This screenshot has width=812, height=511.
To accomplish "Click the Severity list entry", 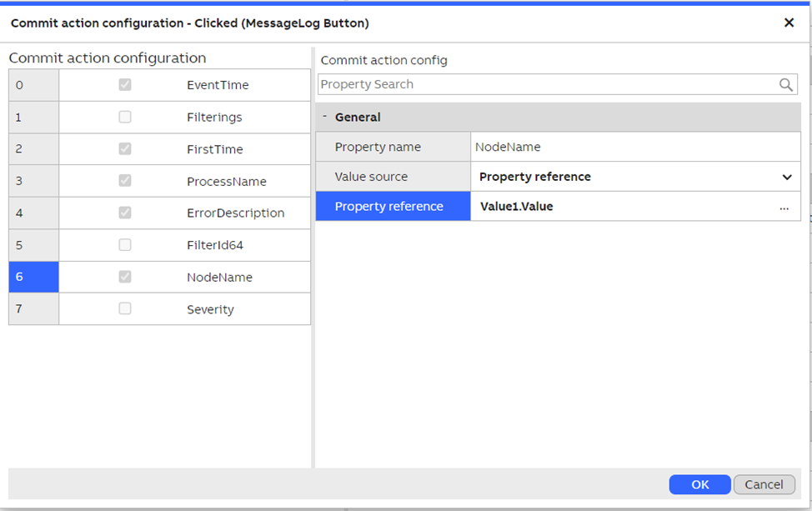I will click(210, 309).
